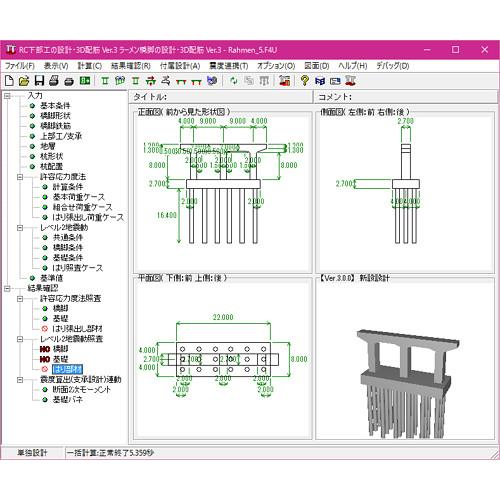The image size is (500, 500).
Task: Open the 震度連携(T) menu
Action: pos(229,66)
